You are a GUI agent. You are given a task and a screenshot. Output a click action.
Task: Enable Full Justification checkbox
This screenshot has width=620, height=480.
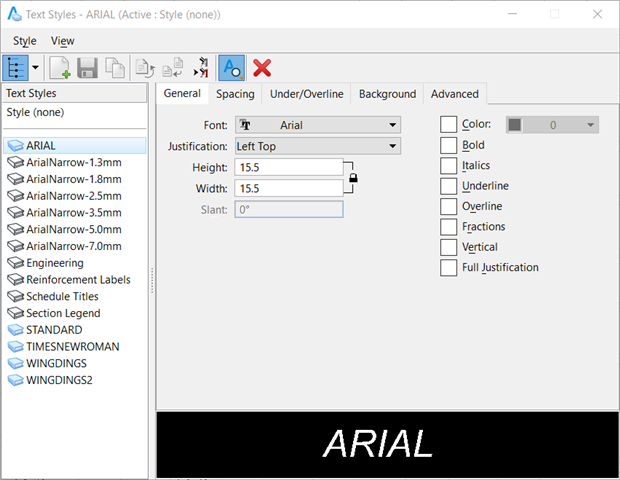448,268
